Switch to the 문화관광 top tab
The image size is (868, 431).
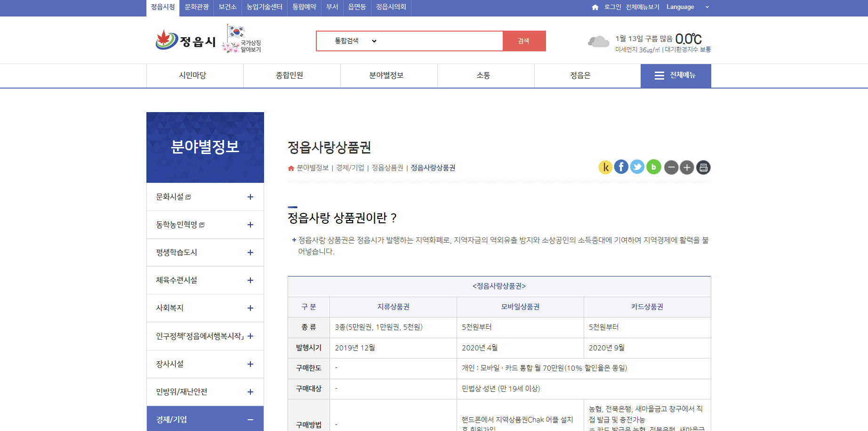point(197,8)
